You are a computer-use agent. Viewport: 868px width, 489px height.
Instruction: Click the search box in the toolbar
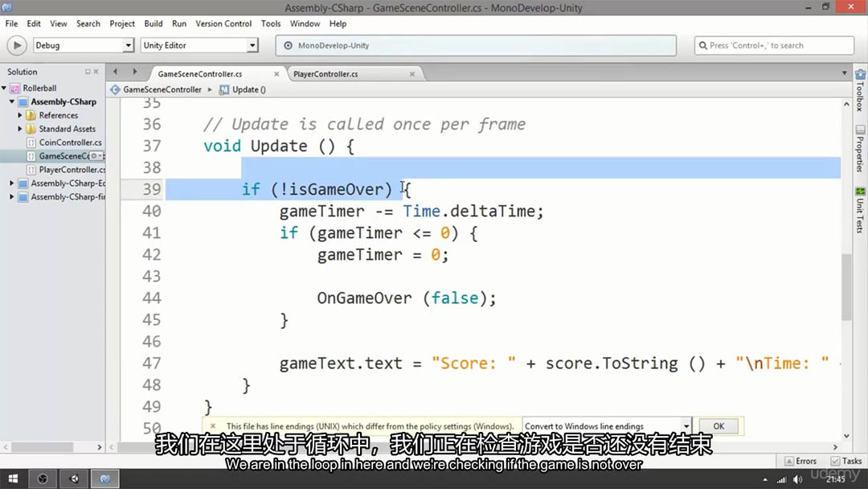pos(773,46)
